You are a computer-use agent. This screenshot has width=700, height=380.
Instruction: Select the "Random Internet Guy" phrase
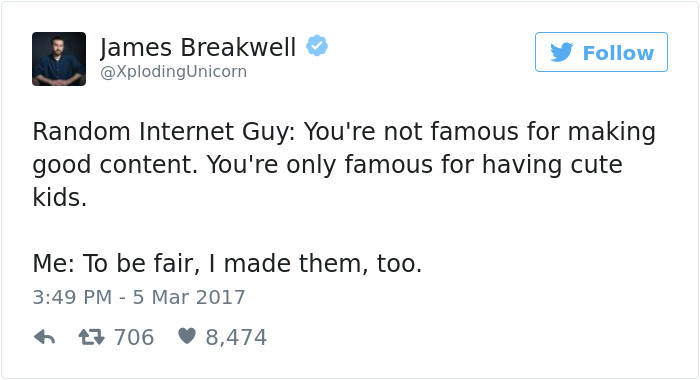161,132
